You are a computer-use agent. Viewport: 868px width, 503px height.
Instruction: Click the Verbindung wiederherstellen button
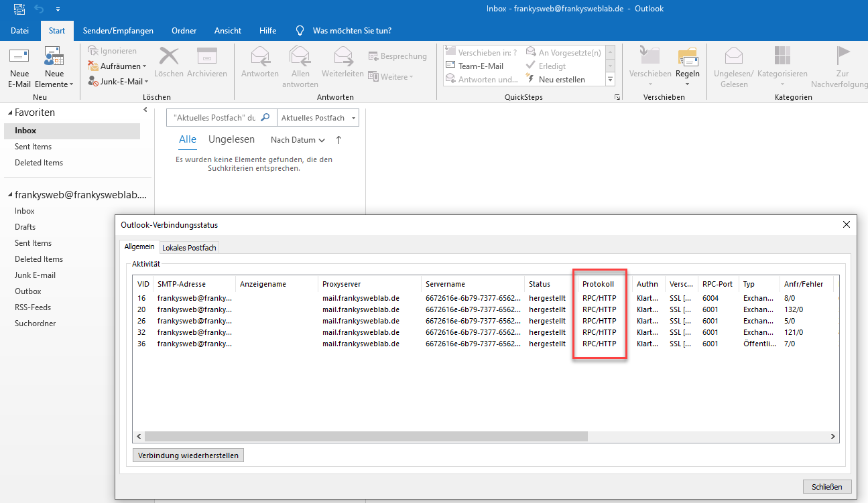[188, 455]
